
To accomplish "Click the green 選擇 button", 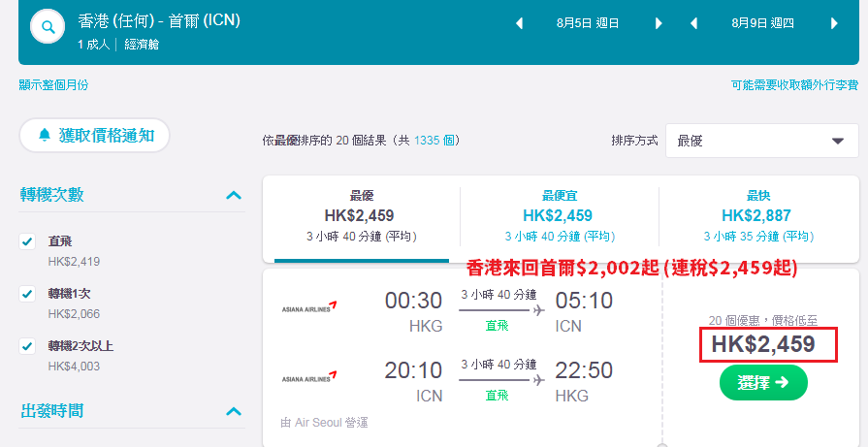I will click(763, 382).
